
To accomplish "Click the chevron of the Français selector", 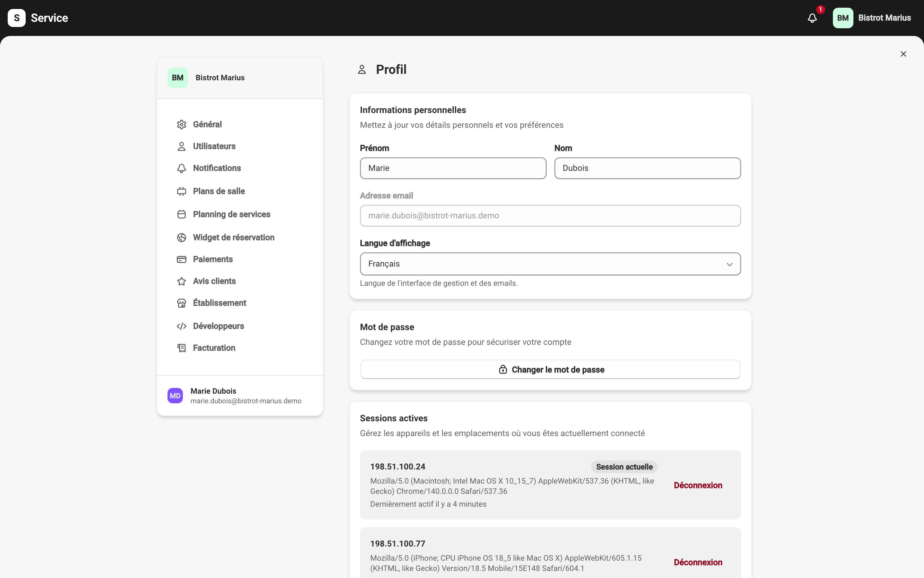I will (x=729, y=264).
